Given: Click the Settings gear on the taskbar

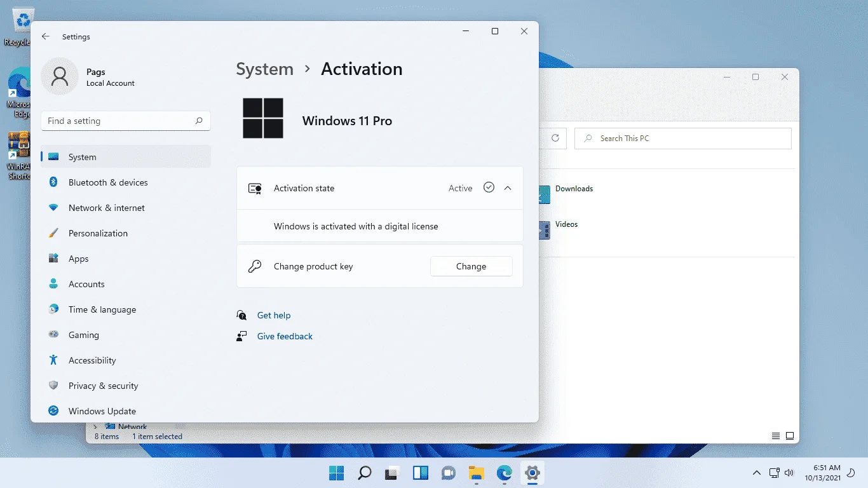Looking at the screenshot, I should 532,473.
